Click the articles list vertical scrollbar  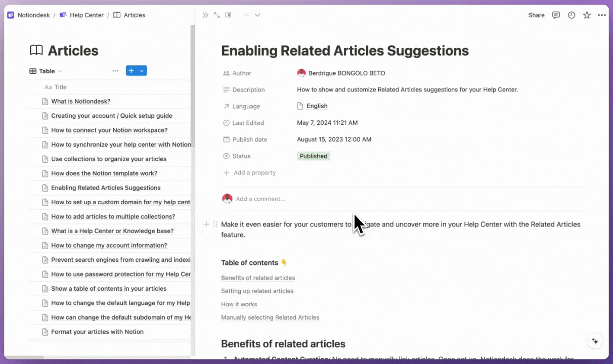(192, 86)
